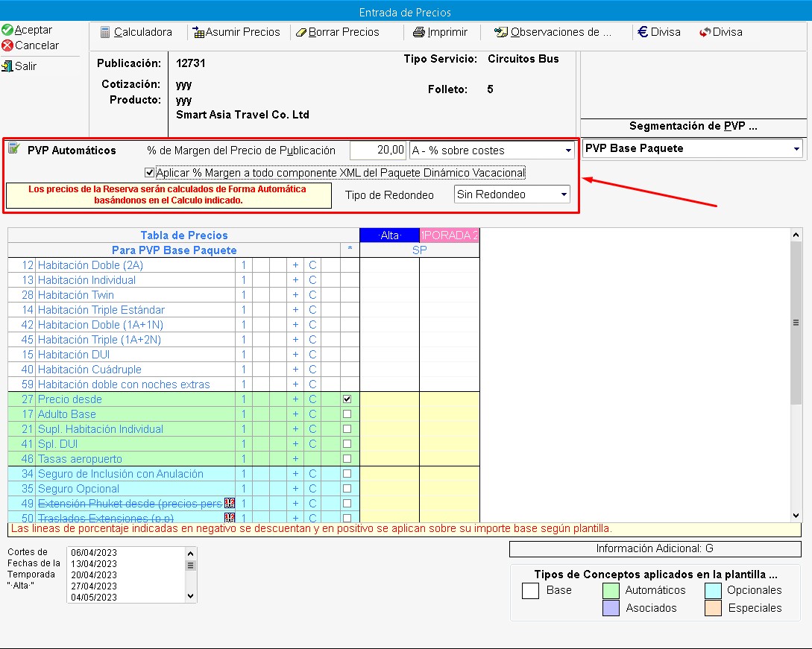Click flag icon on Traslados Extensiones row
812x649 pixels.
click(230, 518)
